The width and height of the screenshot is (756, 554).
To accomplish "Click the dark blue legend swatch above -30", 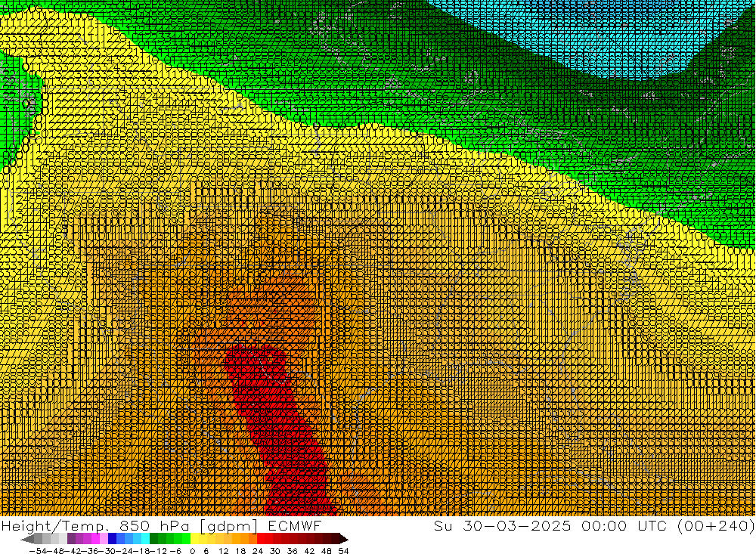I will click(x=113, y=539).
